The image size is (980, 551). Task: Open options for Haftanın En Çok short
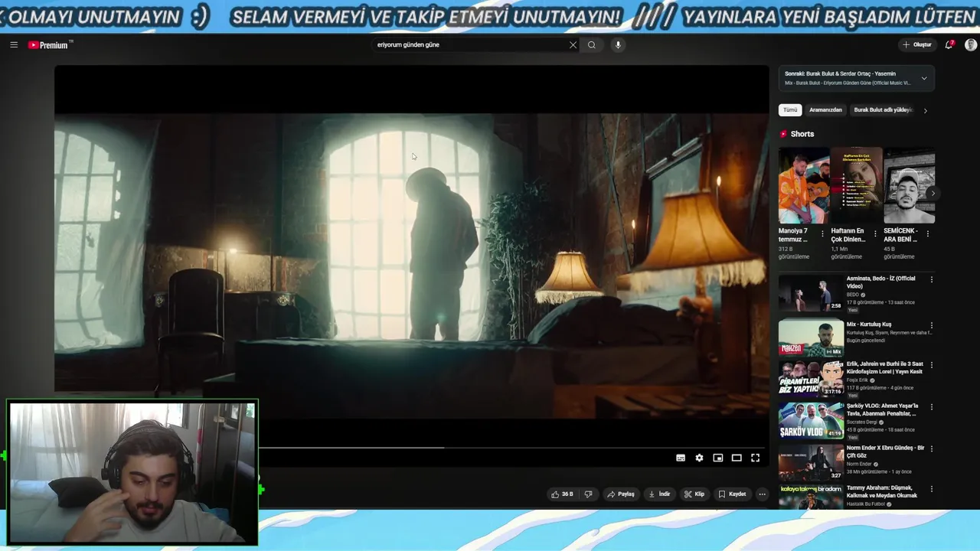(875, 234)
